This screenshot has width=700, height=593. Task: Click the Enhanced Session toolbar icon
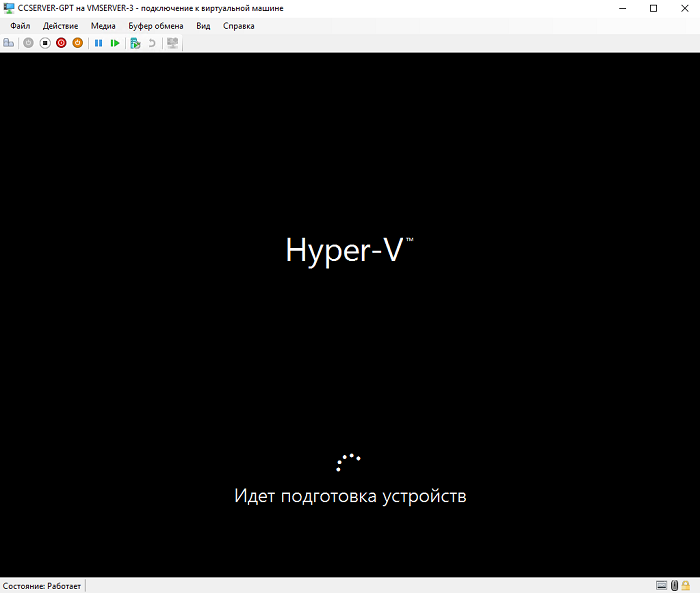[x=173, y=43]
